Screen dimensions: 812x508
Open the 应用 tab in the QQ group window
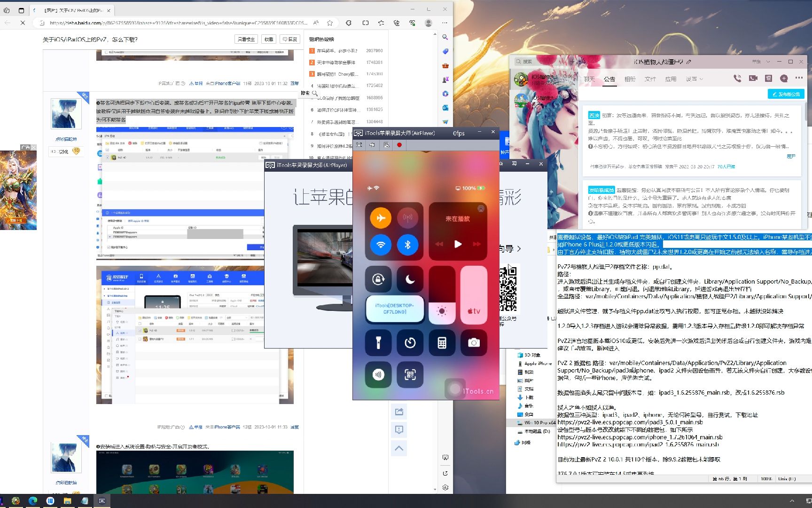(x=671, y=79)
